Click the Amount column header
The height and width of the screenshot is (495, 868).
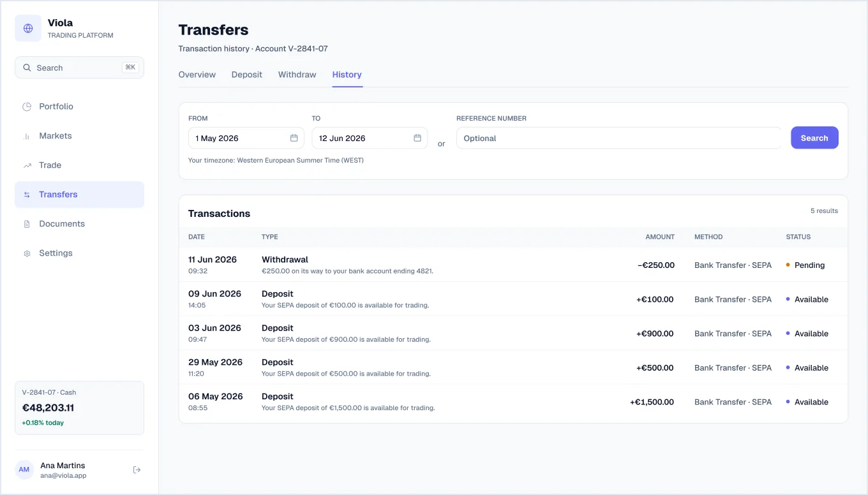pos(660,237)
